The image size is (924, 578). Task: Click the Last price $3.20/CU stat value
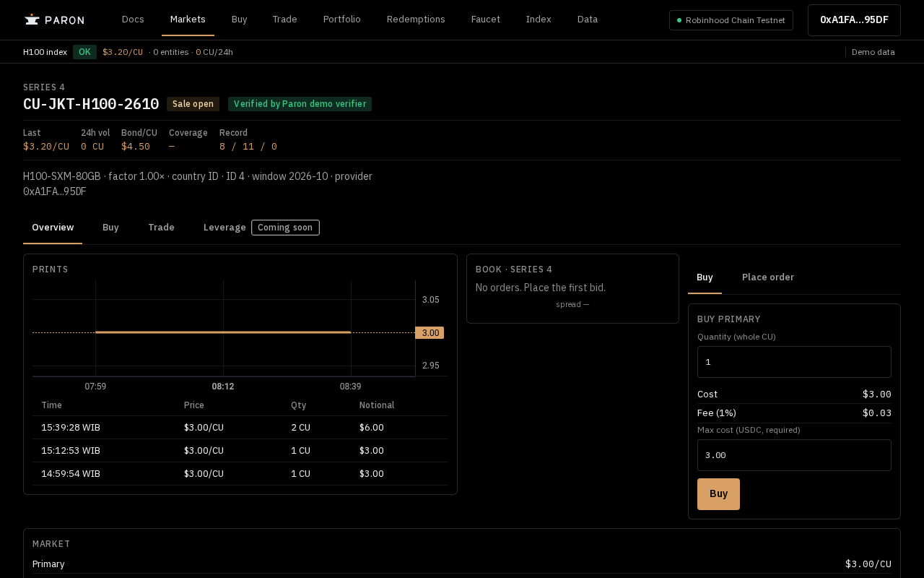46,147
